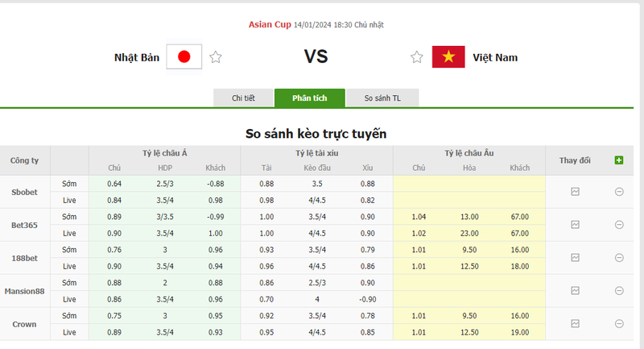The height and width of the screenshot is (349, 644).
Task: Open the Asian Cup tournament link
Action: point(270,25)
